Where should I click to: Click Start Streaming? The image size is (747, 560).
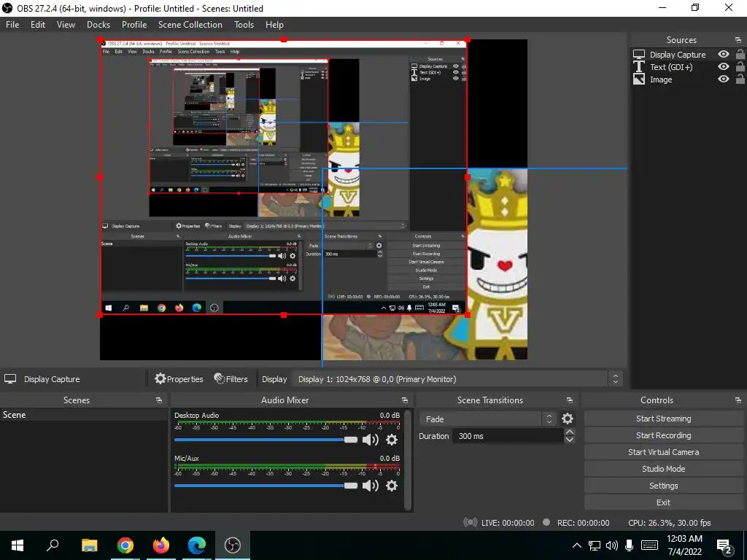click(x=664, y=419)
